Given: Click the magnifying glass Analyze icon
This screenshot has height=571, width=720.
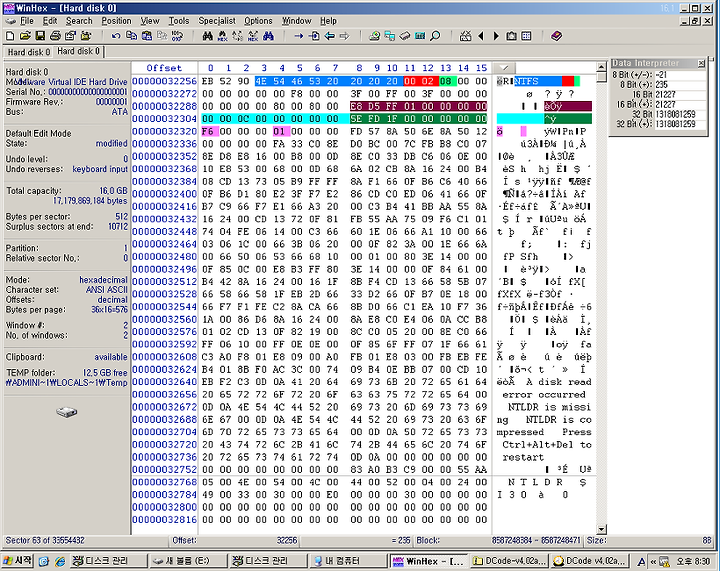Looking at the screenshot, I should tap(435, 36).
